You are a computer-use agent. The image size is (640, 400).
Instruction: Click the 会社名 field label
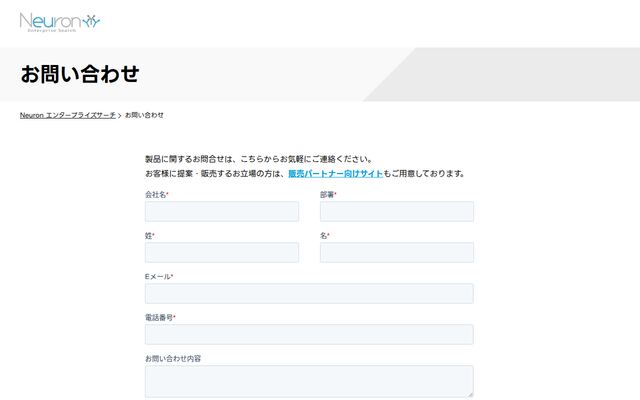[x=156, y=195]
